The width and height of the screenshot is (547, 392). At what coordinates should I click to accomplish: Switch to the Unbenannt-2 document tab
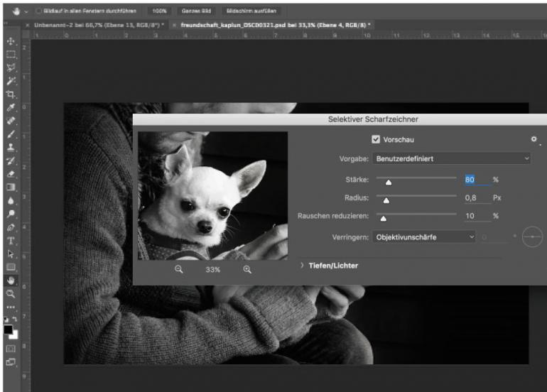point(99,25)
